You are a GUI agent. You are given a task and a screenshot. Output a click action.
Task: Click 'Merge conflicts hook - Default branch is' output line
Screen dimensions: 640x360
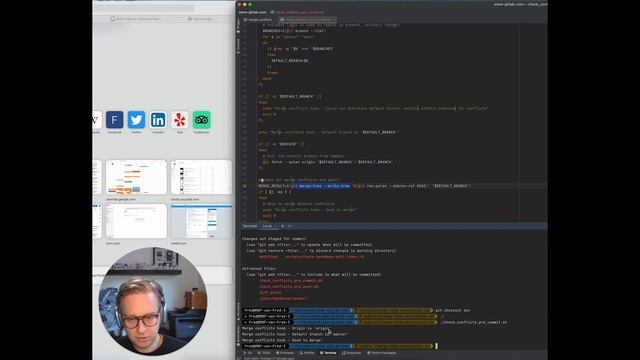click(x=295, y=334)
